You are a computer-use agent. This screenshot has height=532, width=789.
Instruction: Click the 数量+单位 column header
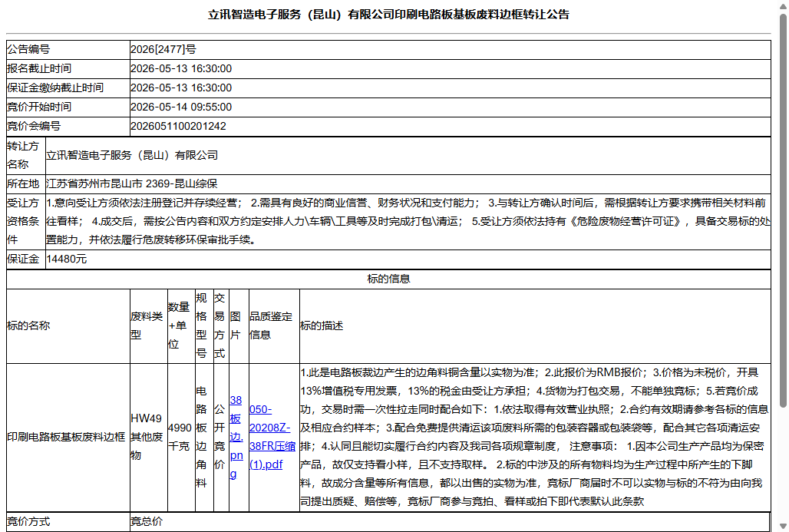click(x=181, y=325)
